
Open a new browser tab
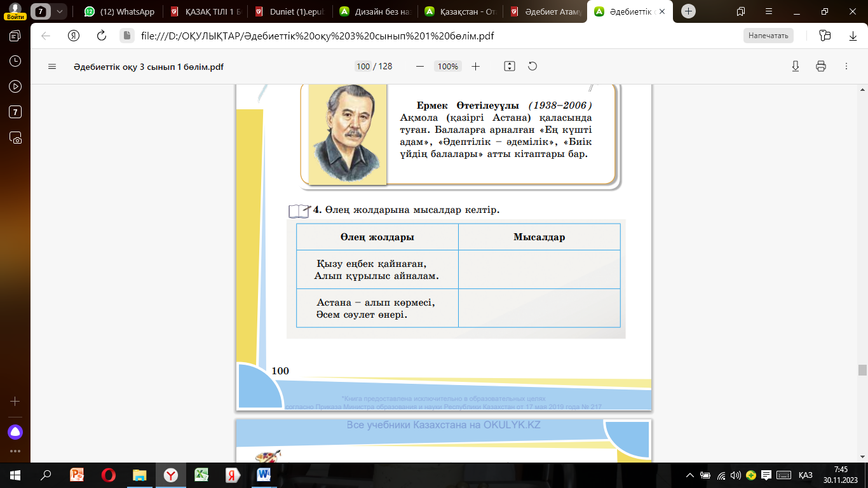tap(688, 11)
